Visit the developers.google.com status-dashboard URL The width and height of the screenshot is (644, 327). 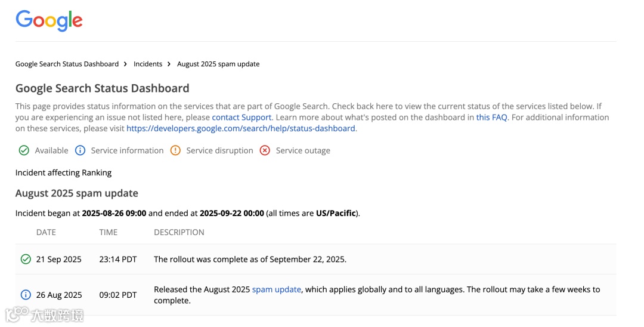(241, 128)
